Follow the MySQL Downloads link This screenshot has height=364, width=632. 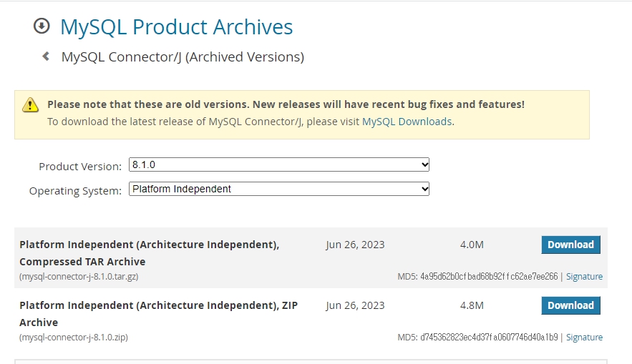coord(407,122)
